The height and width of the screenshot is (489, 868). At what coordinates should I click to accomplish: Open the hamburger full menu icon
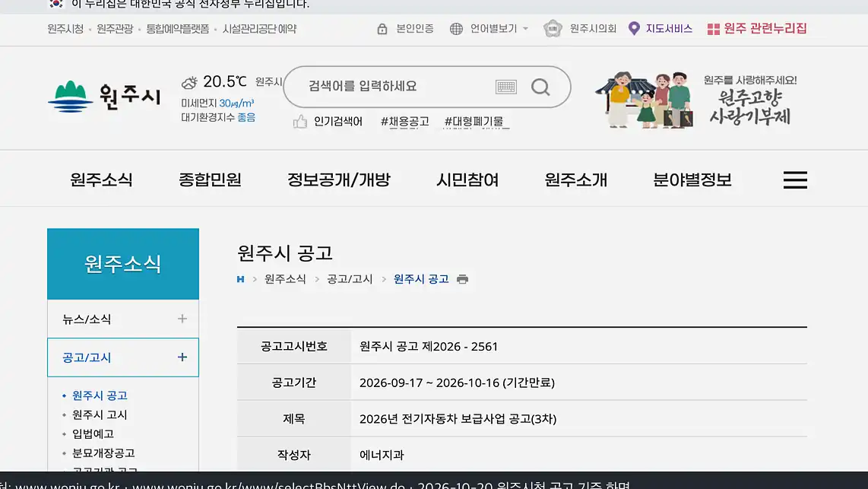795,180
